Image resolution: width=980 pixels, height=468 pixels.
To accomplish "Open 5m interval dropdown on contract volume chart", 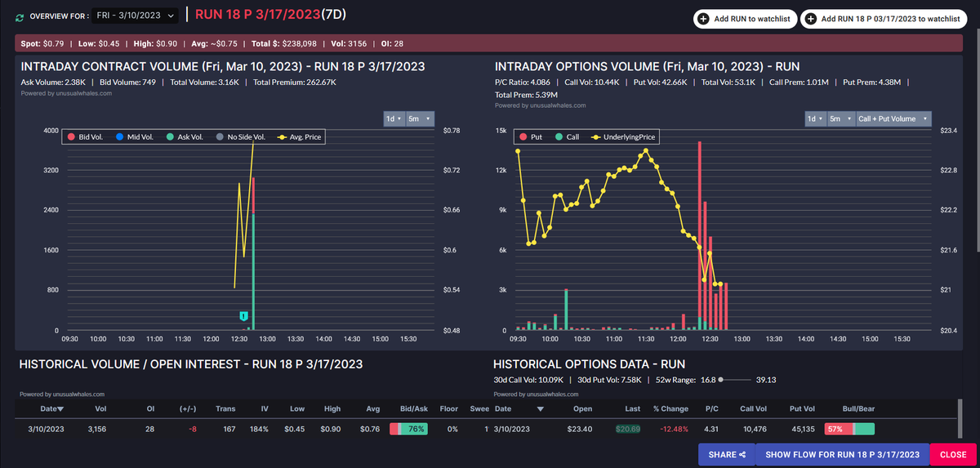I will coord(420,118).
